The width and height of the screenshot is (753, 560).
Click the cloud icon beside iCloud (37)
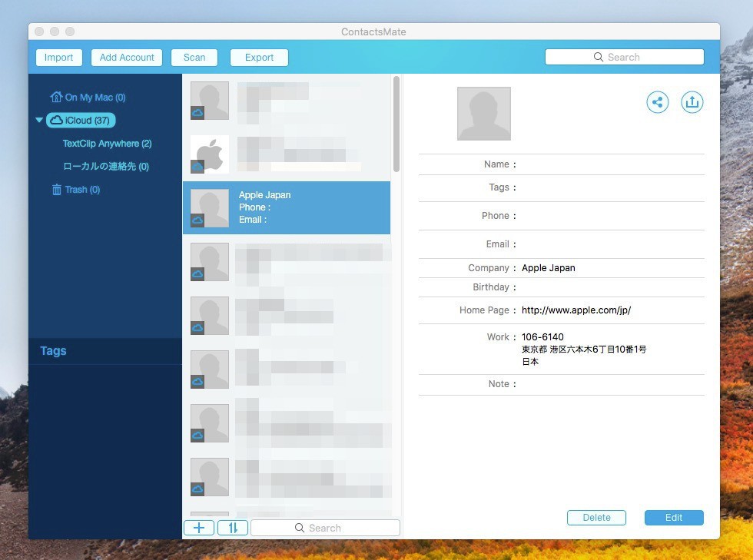coord(57,120)
